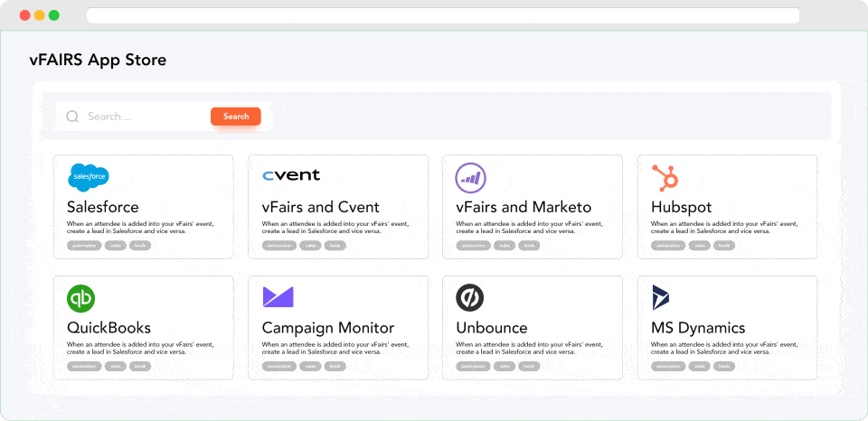This screenshot has height=421, width=868.
Task: Select the sales tag on Cvent card
Action: click(x=310, y=246)
